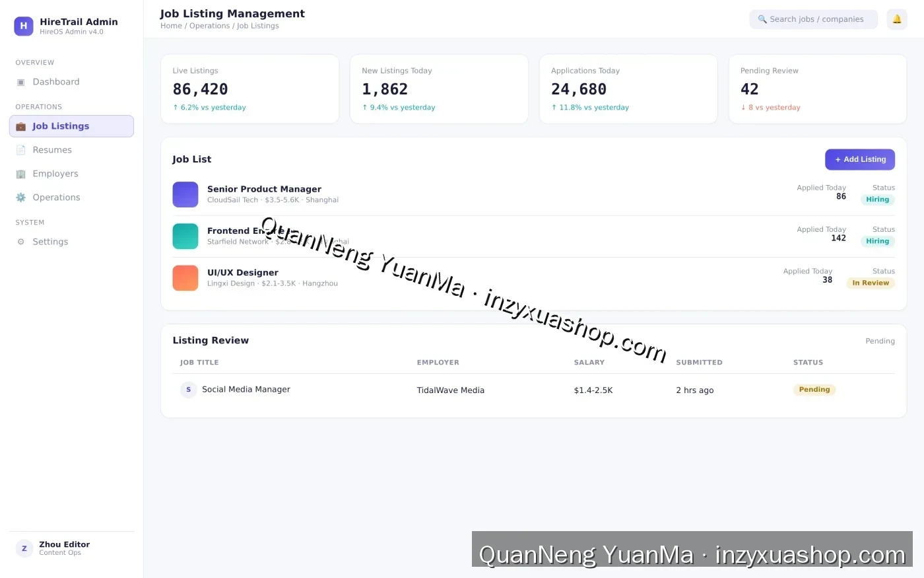Open Dashboard in the sidebar
The width and height of the screenshot is (924, 578).
click(x=71, y=82)
